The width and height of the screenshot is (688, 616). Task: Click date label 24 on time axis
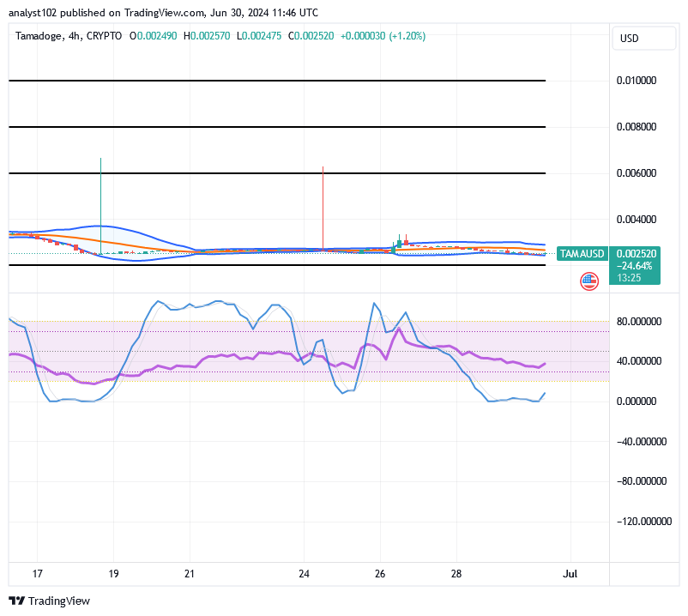coord(304,574)
